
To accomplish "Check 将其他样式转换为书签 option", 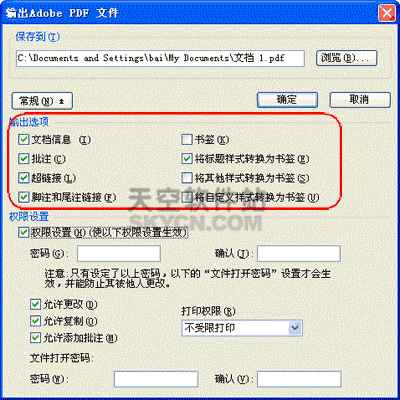I will pos(187,178).
